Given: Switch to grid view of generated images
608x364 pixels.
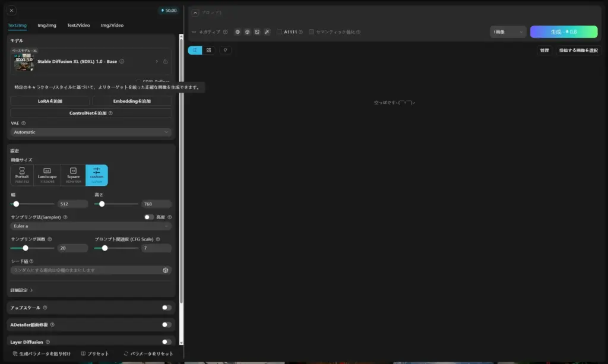Looking at the screenshot, I should [x=208, y=50].
